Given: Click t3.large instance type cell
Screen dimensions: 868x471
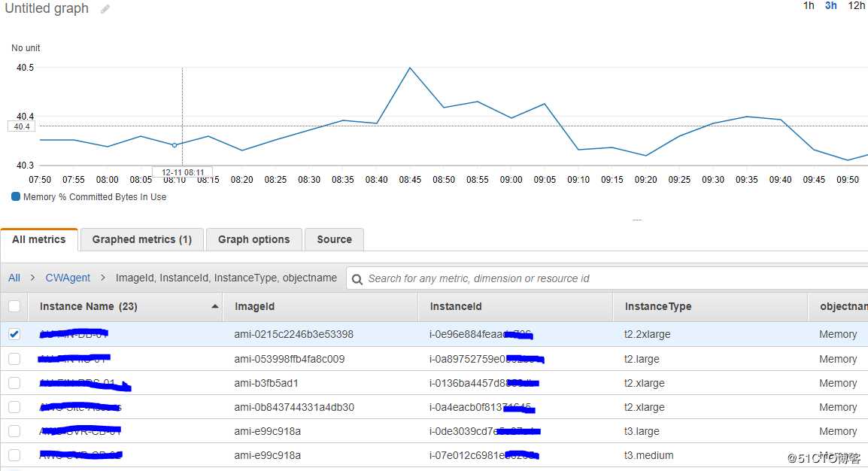Looking at the screenshot, I should click(642, 431).
